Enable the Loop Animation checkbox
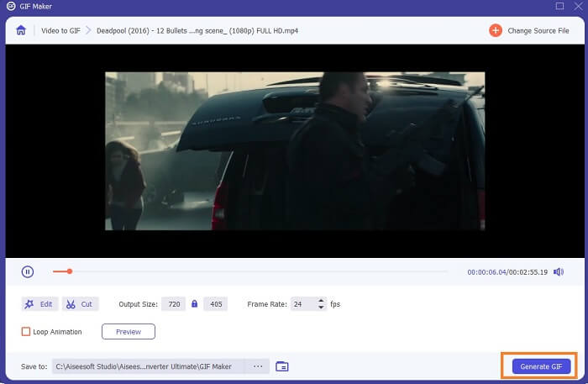588x384 pixels. point(26,332)
